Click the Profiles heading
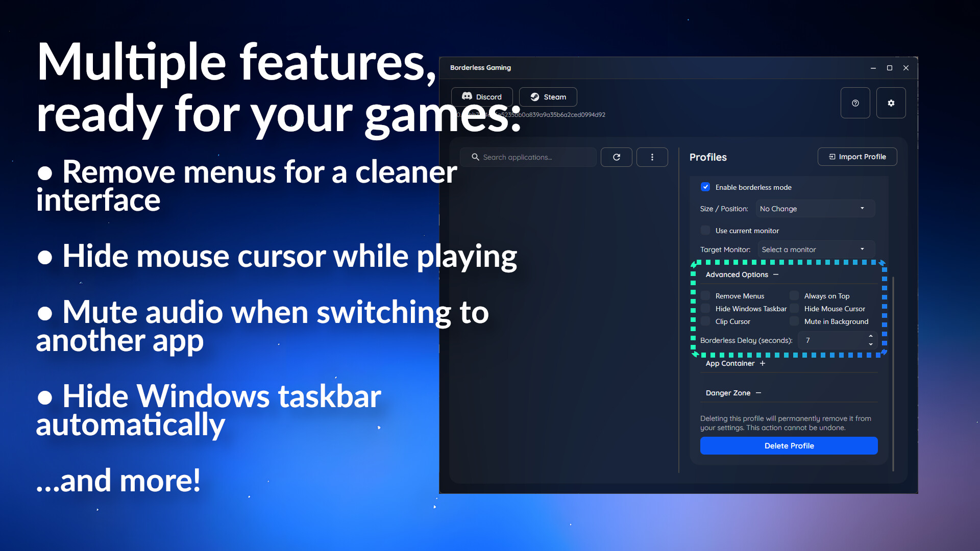The image size is (980, 551). click(x=708, y=157)
